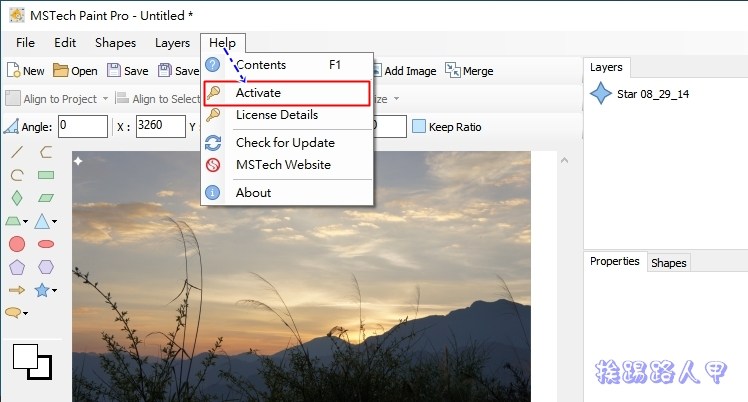Image resolution: width=748 pixels, height=402 pixels.
Task: Open the File menu
Action: click(x=25, y=42)
